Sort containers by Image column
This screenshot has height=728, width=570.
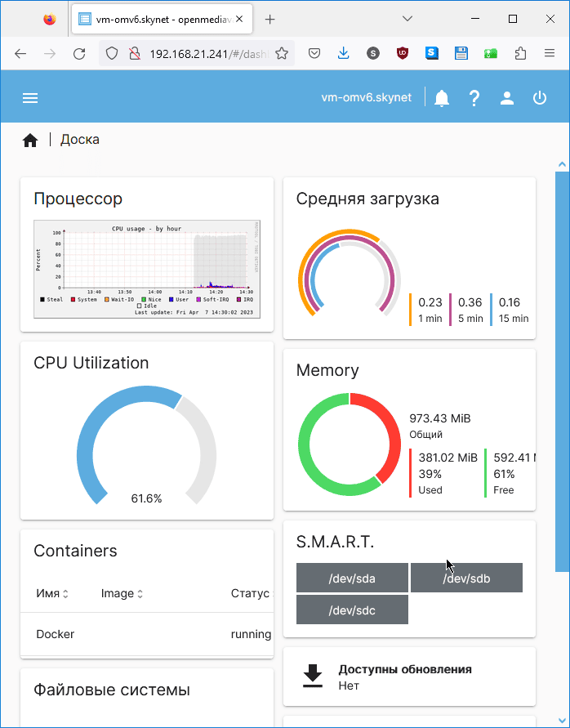click(122, 593)
